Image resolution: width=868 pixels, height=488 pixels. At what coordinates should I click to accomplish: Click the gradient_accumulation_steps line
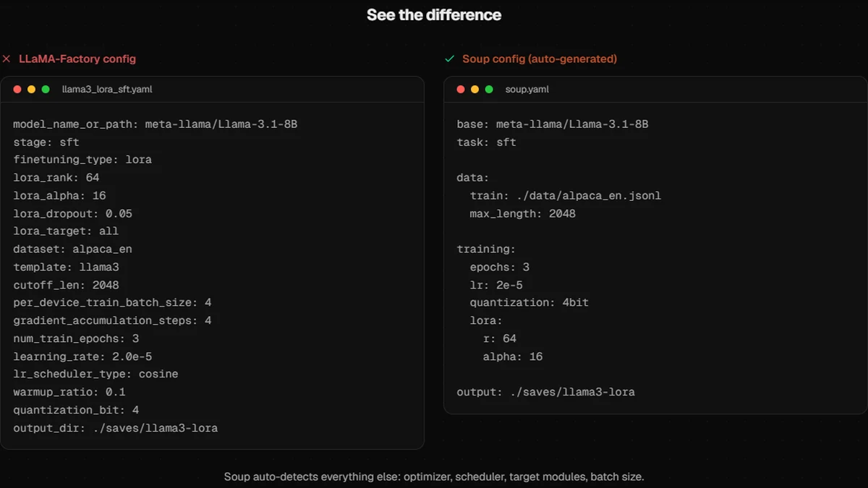pyautogui.click(x=112, y=321)
